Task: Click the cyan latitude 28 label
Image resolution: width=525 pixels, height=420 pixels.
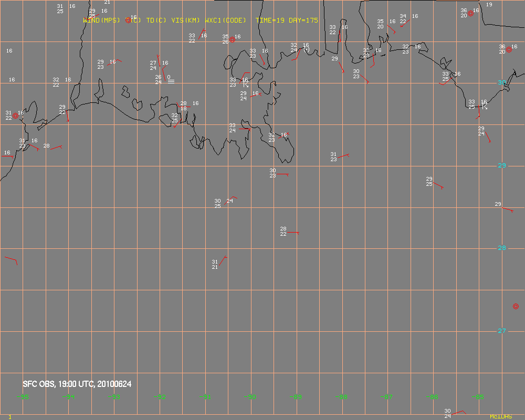Action: point(502,248)
